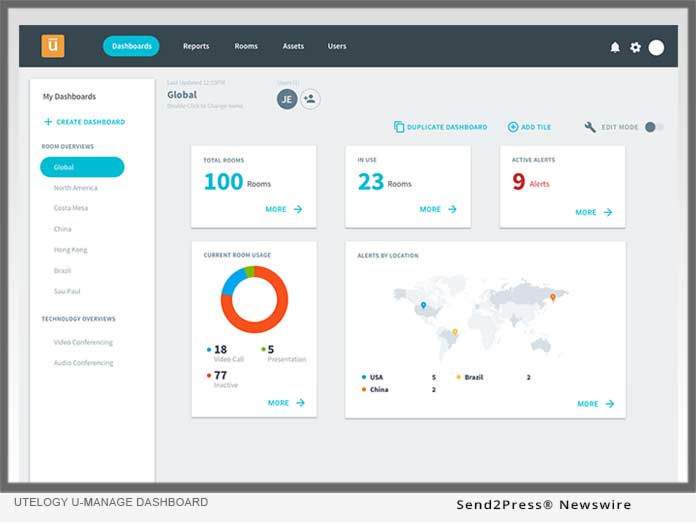Viewport: 696px width, 522px height.
Task: Select Sau Paul dashboard
Action: pyautogui.click(x=67, y=291)
